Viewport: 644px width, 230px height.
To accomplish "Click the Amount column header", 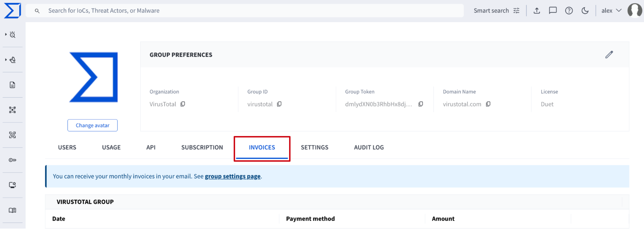I will [x=443, y=219].
